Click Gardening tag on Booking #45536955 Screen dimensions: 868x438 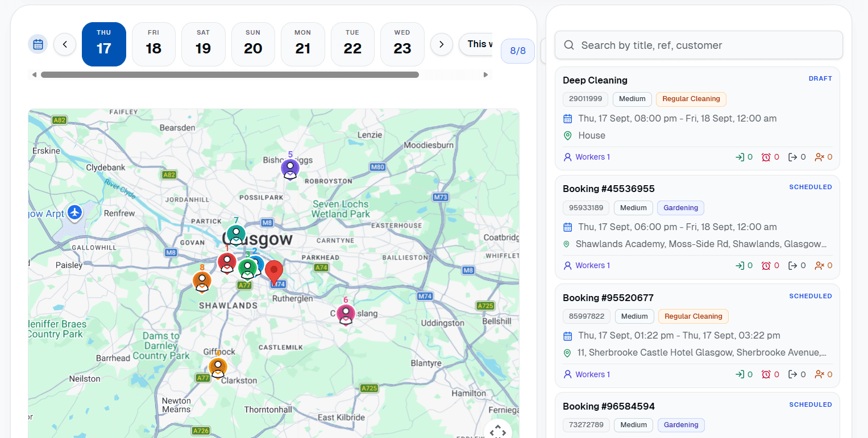click(680, 208)
